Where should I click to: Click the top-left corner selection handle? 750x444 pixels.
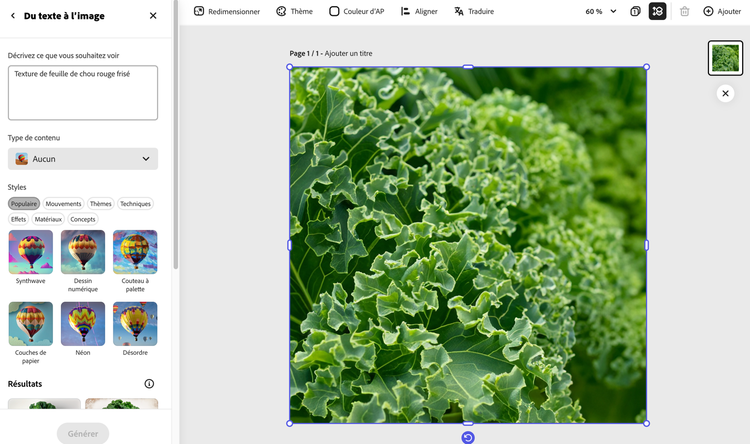(x=289, y=67)
